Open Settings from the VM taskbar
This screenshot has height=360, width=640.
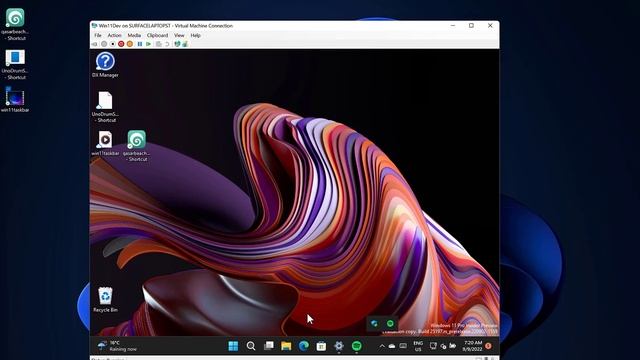pyautogui.click(x=339, y=346)
